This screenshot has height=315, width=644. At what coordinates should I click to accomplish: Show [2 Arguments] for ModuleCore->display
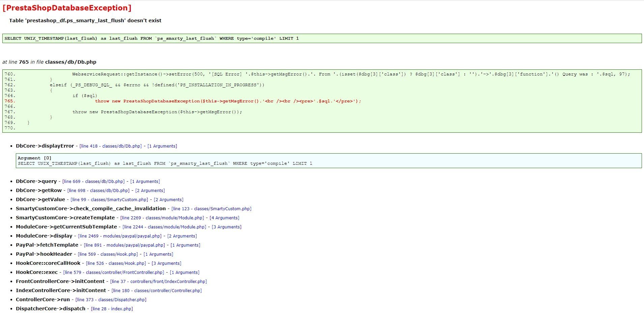pos(182,236)
